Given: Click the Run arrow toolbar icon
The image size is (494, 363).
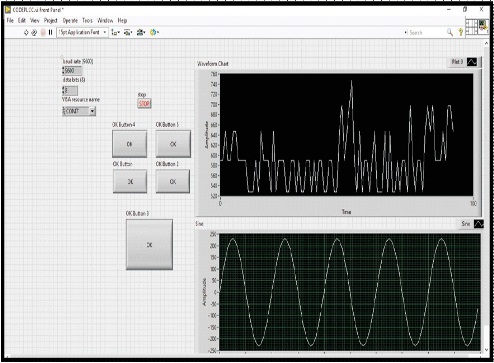Looking at the screenshot, I should point(26,32).
